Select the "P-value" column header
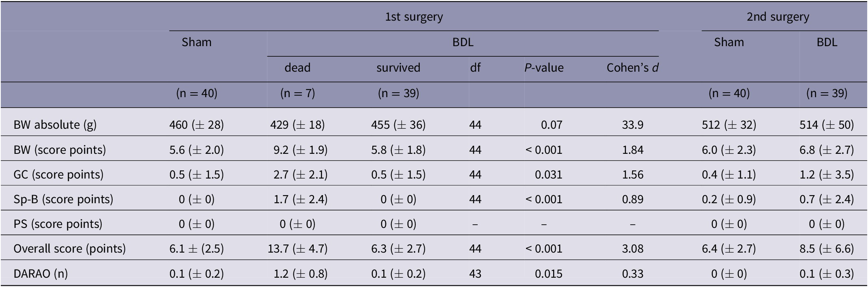Image resolution: width=868 pixels, height=287 pixels. (544, 68)
